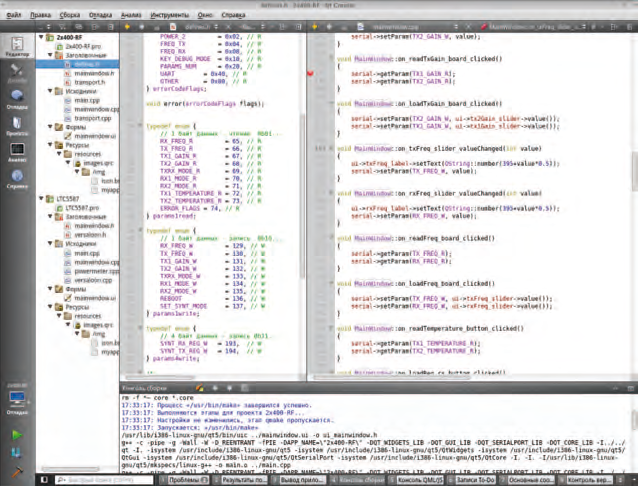This screenshot has height=486, width=638.
Task: Click the red breakpoint marker in right editor
Action: coord(311,74)
